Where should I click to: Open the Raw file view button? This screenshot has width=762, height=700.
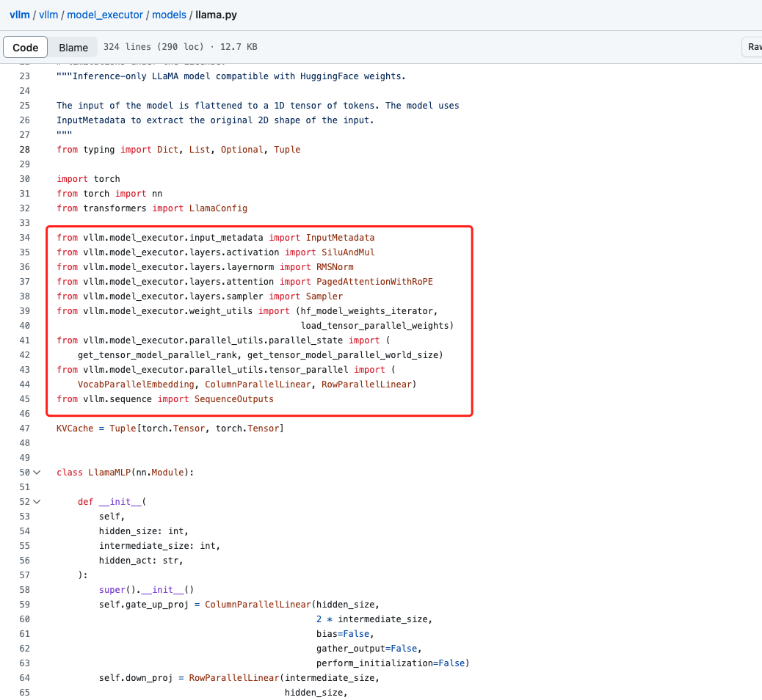[753, 47]
